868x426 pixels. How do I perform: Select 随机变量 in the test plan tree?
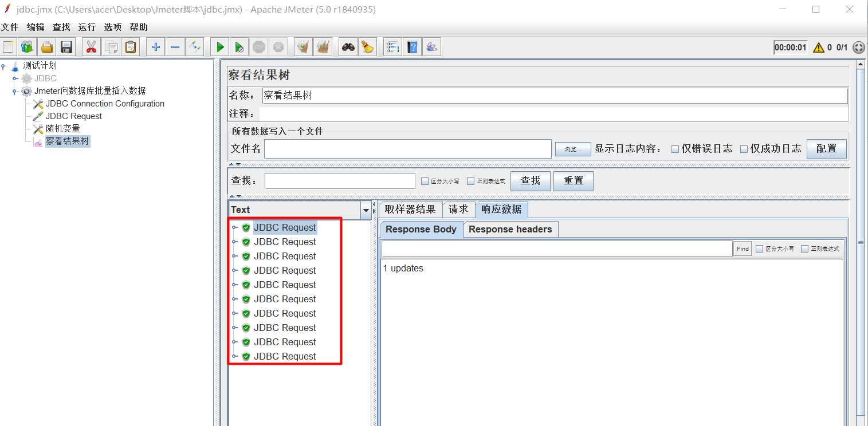(63, 129)
